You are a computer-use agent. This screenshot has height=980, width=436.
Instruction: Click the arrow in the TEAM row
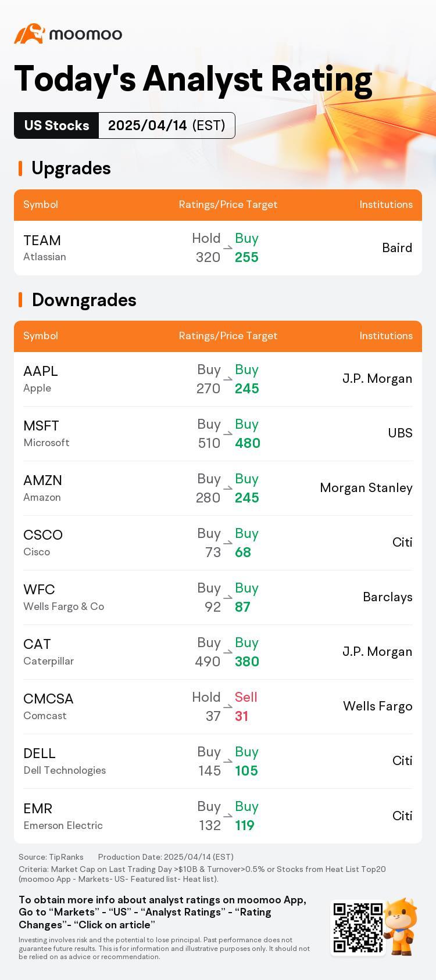click(x=228, y=247)
